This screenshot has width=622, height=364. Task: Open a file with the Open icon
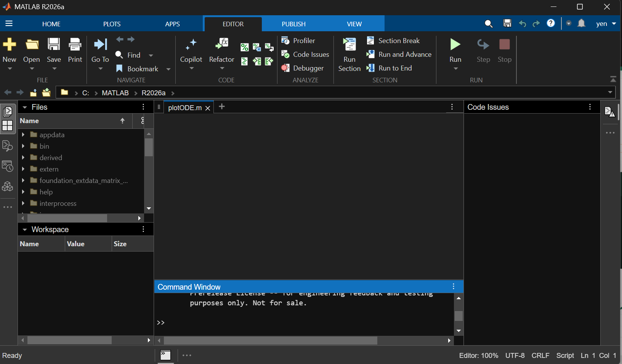pos(32,45)
